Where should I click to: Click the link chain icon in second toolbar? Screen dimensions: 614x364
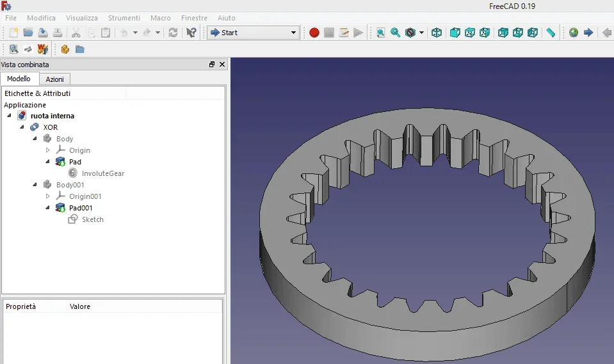tap(28, 49)
